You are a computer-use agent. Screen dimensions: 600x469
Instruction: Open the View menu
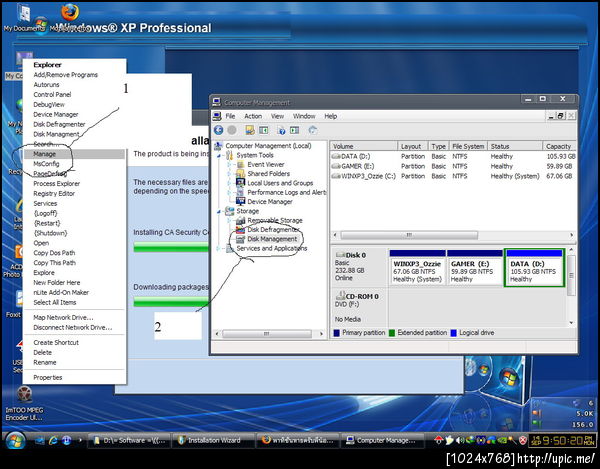[277, 116]
